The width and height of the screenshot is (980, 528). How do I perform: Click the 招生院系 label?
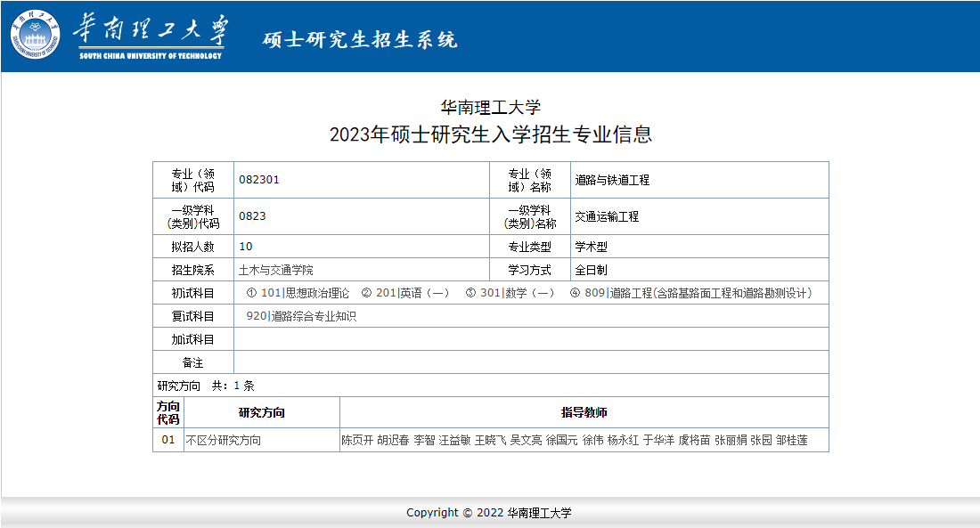pyautogui.click(x=193, y=270)
